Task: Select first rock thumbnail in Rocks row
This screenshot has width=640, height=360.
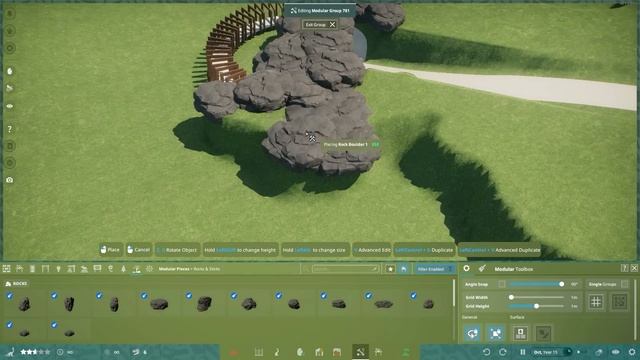Action: click(x=24, y=304)
